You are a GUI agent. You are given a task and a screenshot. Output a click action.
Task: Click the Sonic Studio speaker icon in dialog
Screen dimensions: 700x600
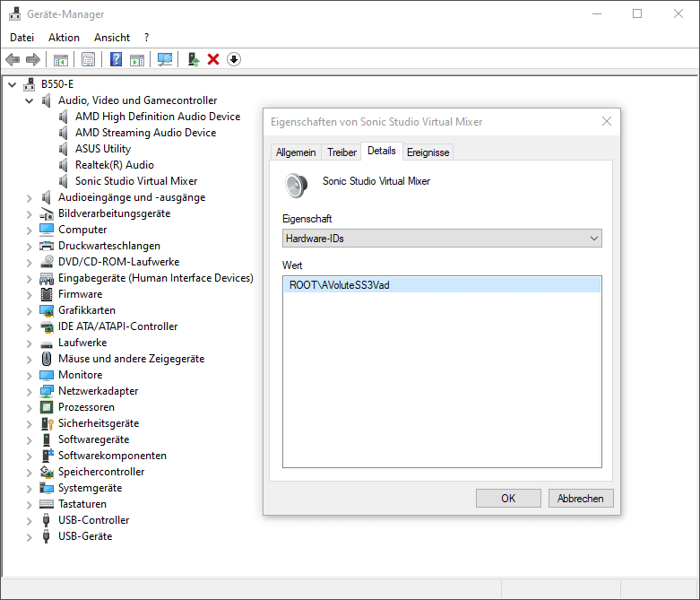[x=297, y=185]
